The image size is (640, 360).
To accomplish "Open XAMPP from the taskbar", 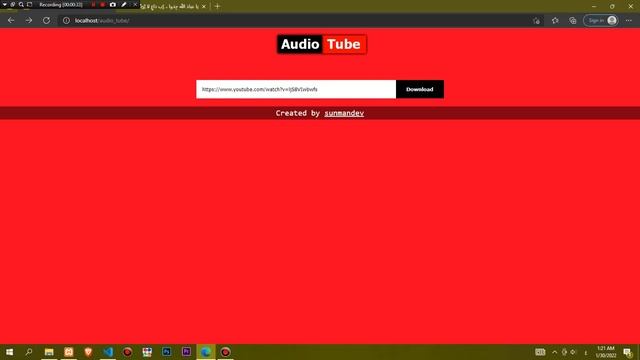I will click(69, 352).
